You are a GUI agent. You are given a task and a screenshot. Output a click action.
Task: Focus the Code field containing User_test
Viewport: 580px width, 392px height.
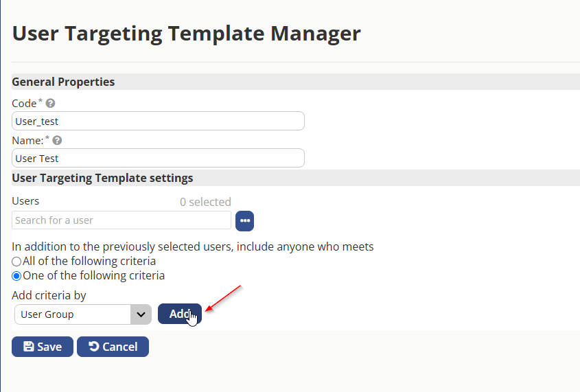[158, 121]
